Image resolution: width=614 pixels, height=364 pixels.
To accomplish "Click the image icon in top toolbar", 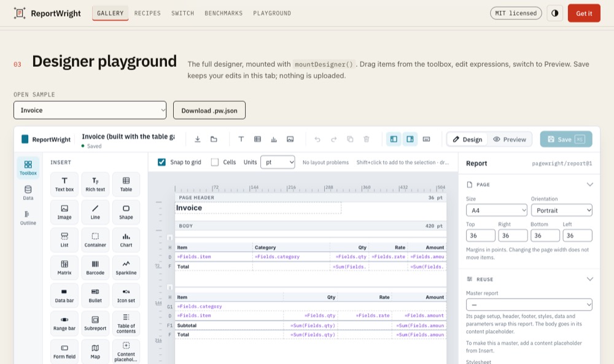I will click(x=290, y=139).
